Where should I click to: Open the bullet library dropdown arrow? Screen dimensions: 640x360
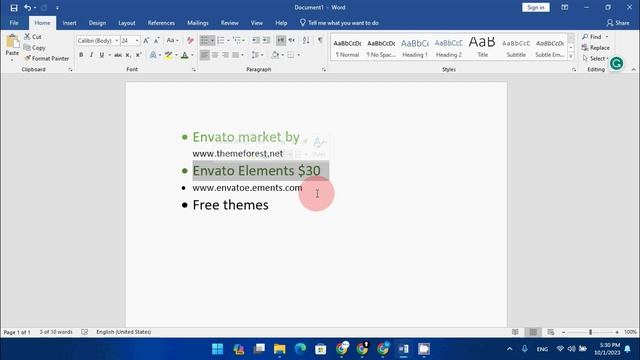[212, 40]
